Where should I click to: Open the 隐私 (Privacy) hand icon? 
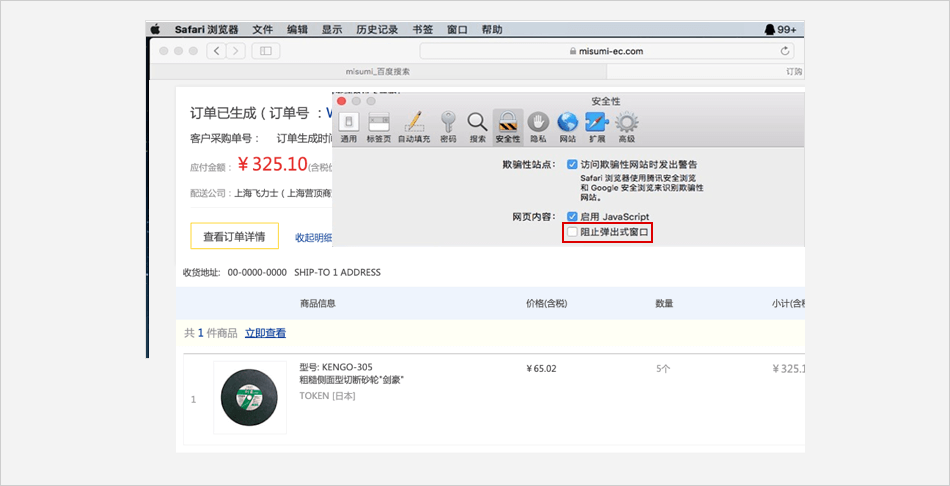pyautogui.click(x=538, y=124)
